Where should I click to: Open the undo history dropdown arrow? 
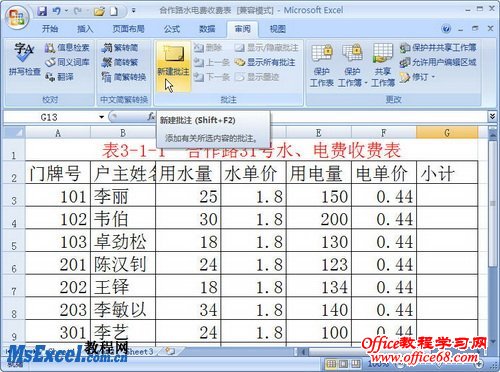pyautogui.click(x=66, y=11)
